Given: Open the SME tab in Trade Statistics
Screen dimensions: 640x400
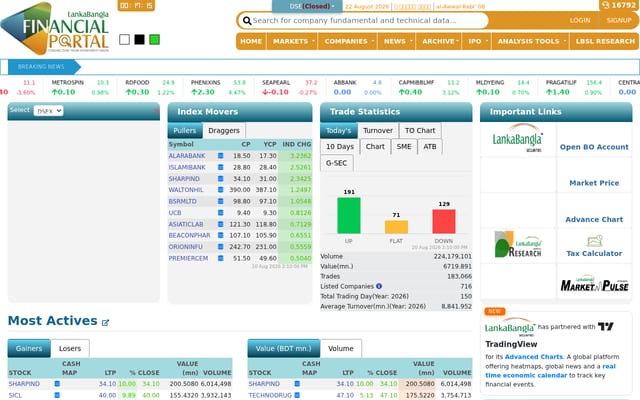Looking at the screenshot, I should [404, 147].
